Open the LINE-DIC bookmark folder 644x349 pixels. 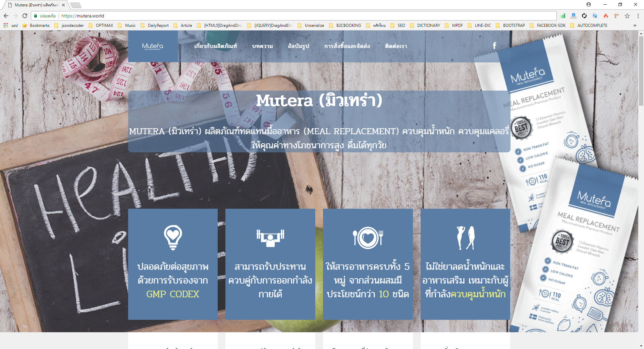click(x=479, y=25)
